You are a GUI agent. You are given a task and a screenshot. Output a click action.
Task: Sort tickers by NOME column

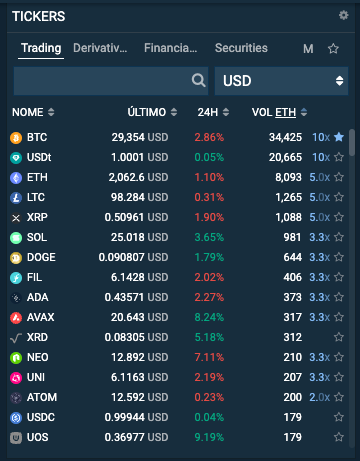pos(33,112)
